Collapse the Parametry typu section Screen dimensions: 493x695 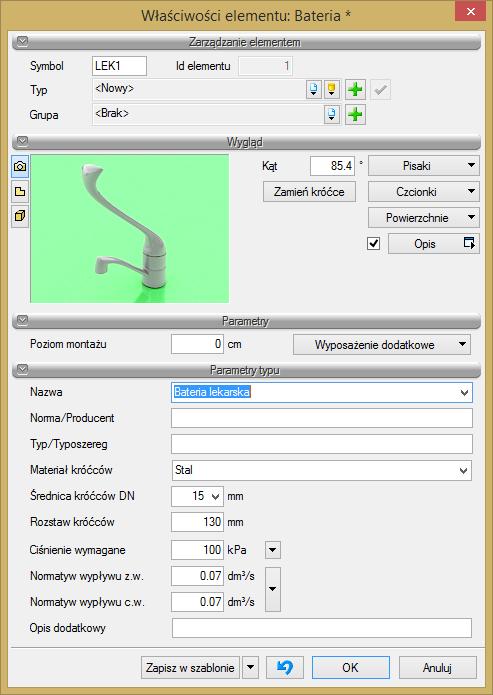pos(22,369)
